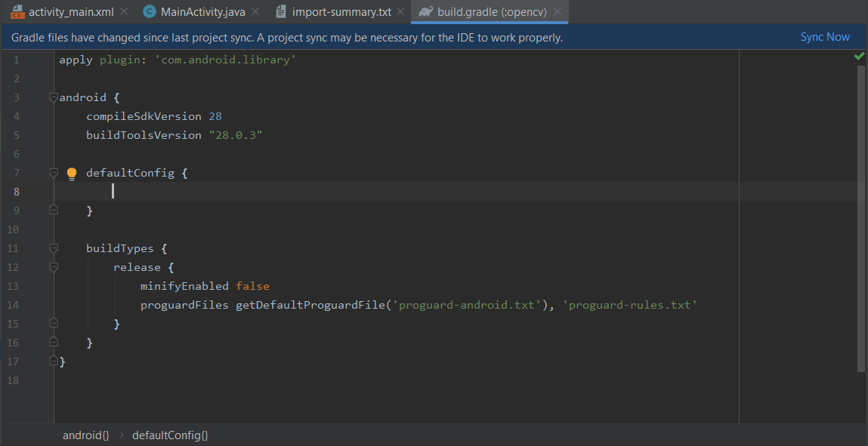The image size is (868, 446).
Task: Click the XML file icon on activity_main tab
Action: tap(17, 11)
